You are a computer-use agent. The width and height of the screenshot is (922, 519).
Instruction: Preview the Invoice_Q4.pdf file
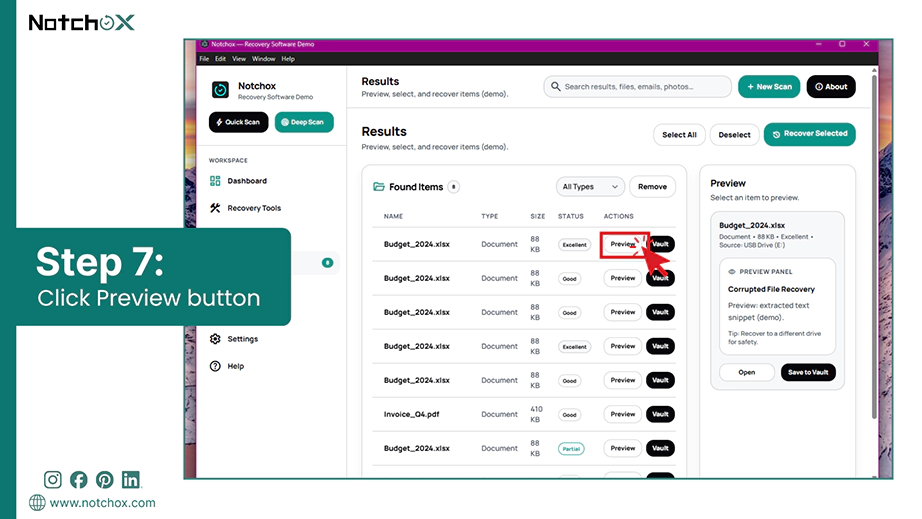click(623, 414)
